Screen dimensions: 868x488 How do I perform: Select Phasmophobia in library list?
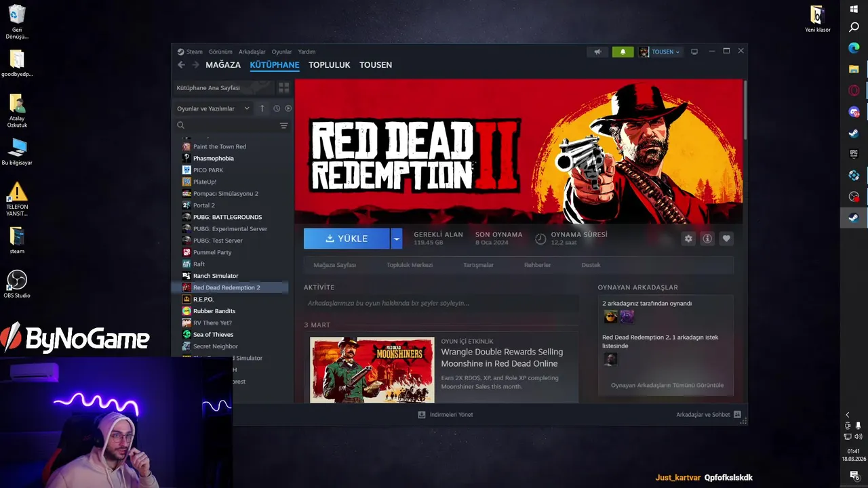click(x=230, y=158)
